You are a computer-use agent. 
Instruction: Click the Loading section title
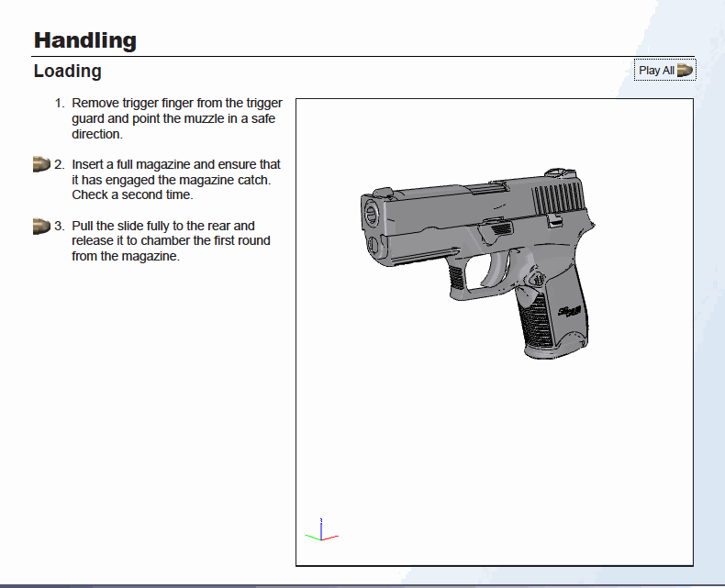67,71
